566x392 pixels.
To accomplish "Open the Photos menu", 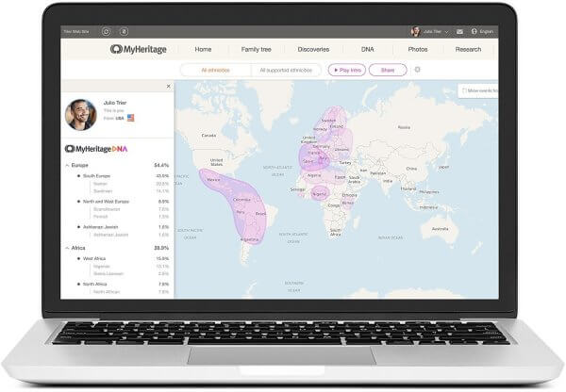I will (418, 49).
